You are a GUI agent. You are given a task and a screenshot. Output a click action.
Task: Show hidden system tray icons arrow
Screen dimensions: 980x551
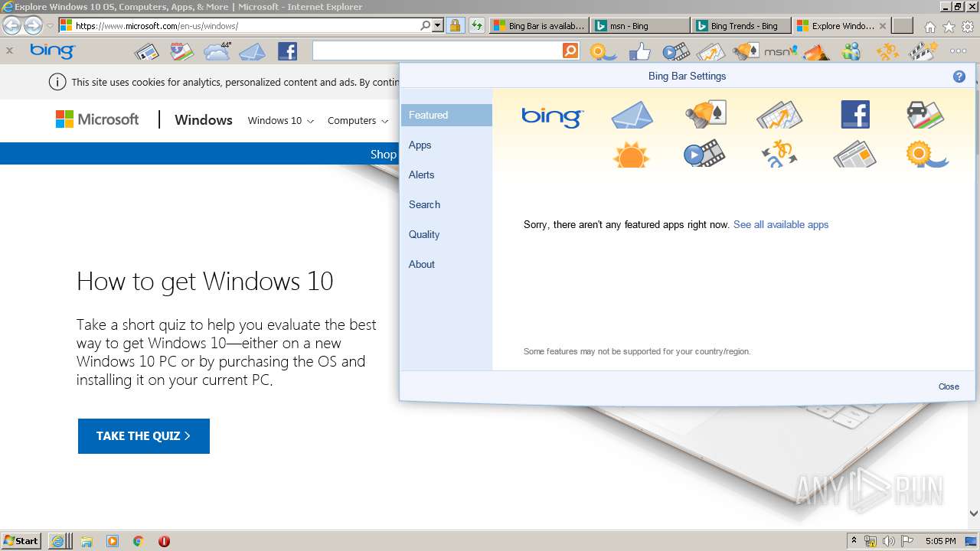click(x=854, y=540)
